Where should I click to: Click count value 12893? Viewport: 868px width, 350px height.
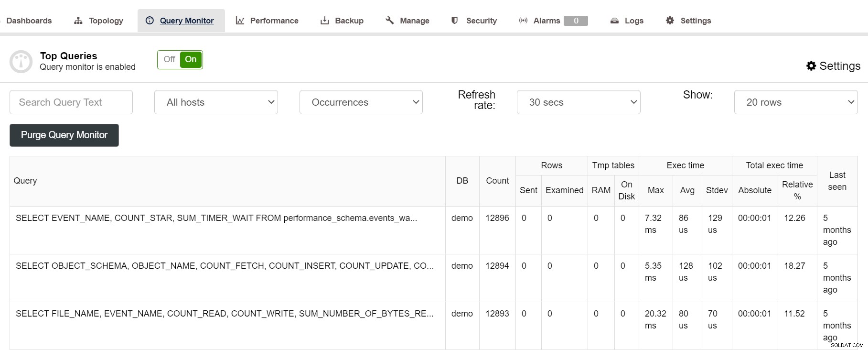coord(497,314)
